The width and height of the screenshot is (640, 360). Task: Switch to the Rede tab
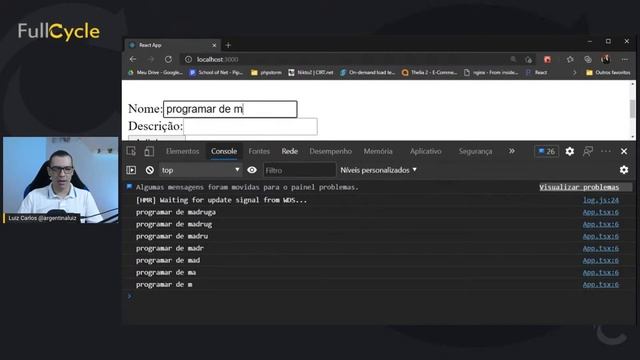point(289,151)
